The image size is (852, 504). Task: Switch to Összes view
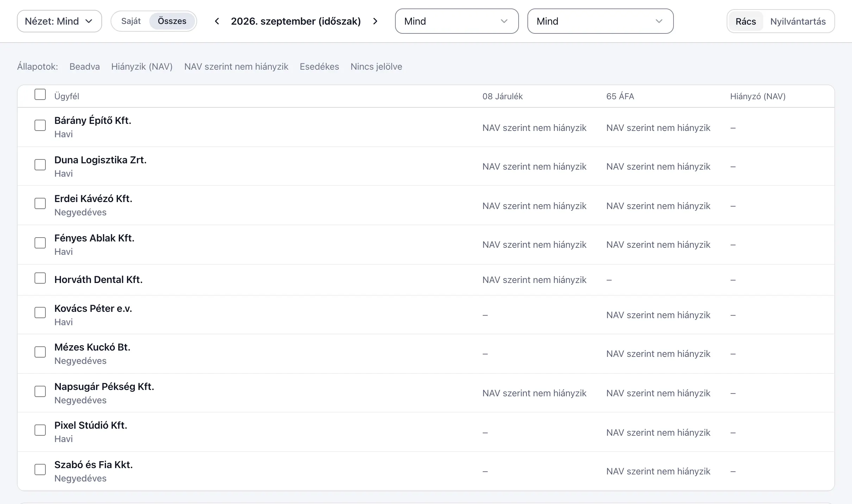point(172,21)
